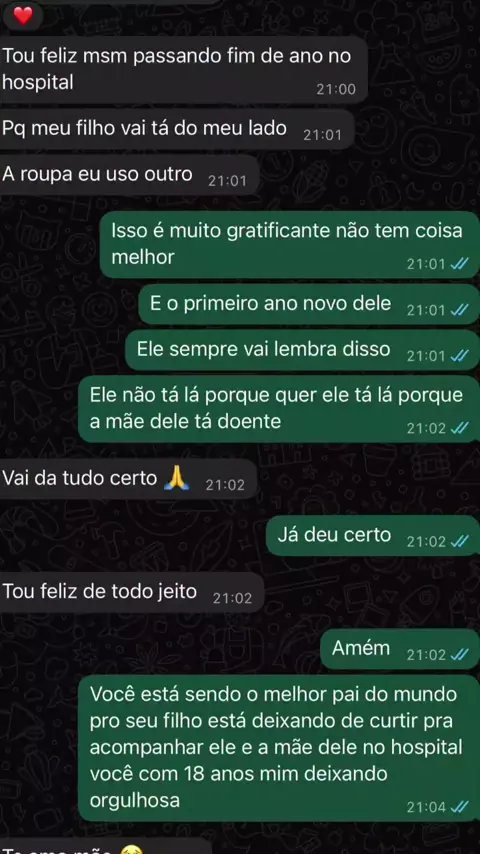Tap read checkmarks on 'orgulhosa' message
This screenshot has width=480, height=854.
click(x=459, y=807)
